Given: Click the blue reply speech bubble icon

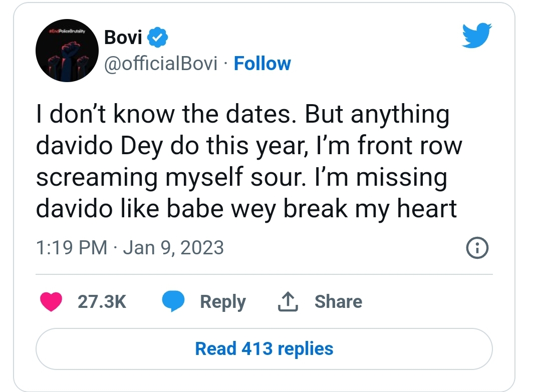Looking at the screenshot, I should 173,301.
